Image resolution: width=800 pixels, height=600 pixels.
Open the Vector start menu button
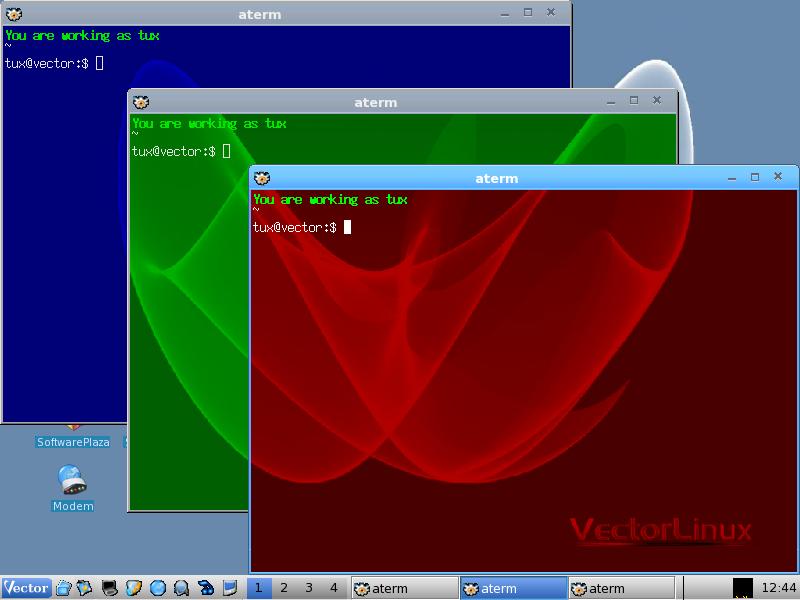click(x=26, y=588)
